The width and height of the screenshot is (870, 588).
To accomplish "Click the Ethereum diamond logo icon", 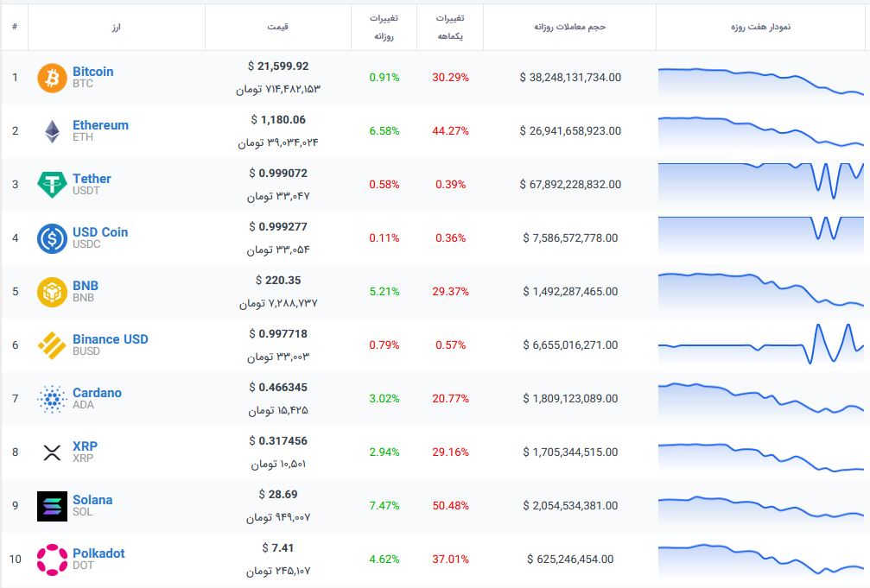I will coord(52,131).
